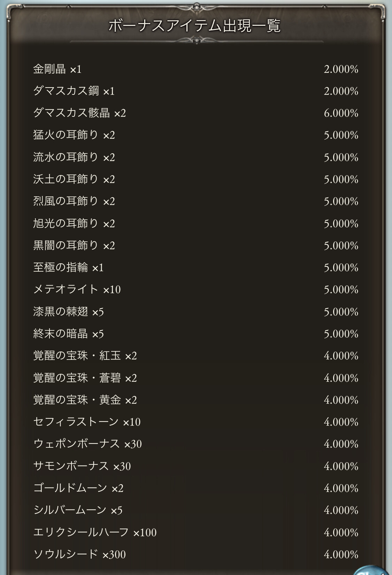Viewport: 392px width, 575px height.
Task: Click the 沃土の耳飾り ×2 item
Action: [x=74, y=179]
